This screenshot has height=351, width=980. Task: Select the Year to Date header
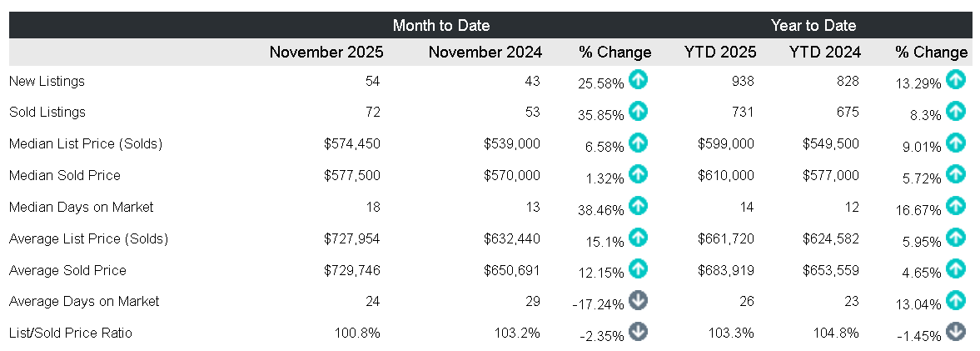click(813, 25)
